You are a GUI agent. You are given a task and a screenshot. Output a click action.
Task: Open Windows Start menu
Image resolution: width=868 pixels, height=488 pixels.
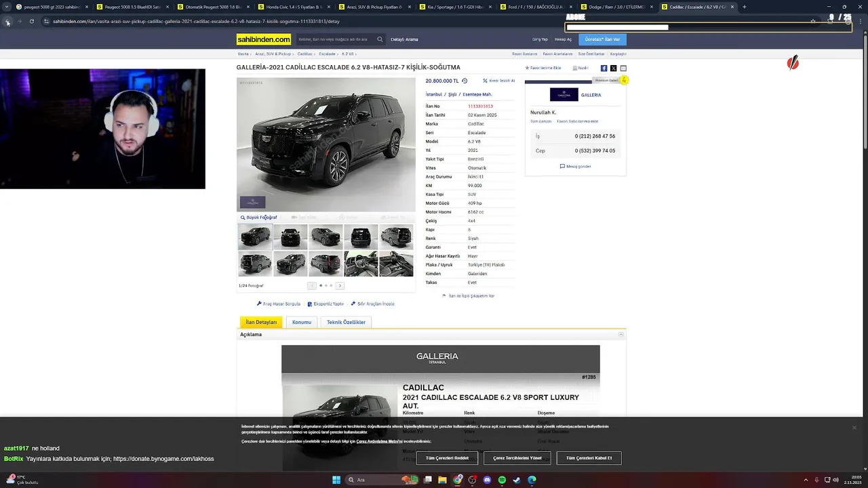(336, 480)
